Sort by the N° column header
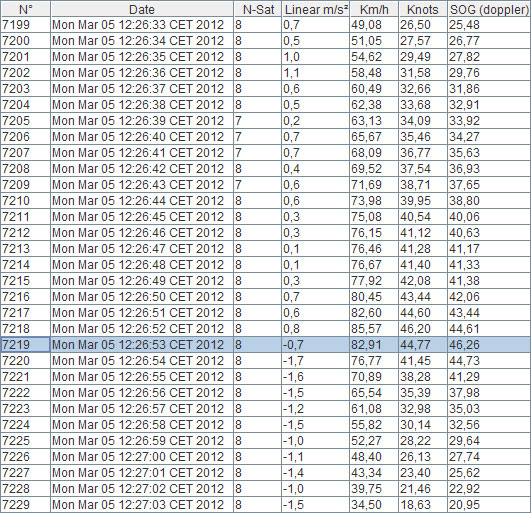 [x=26, y=9]
